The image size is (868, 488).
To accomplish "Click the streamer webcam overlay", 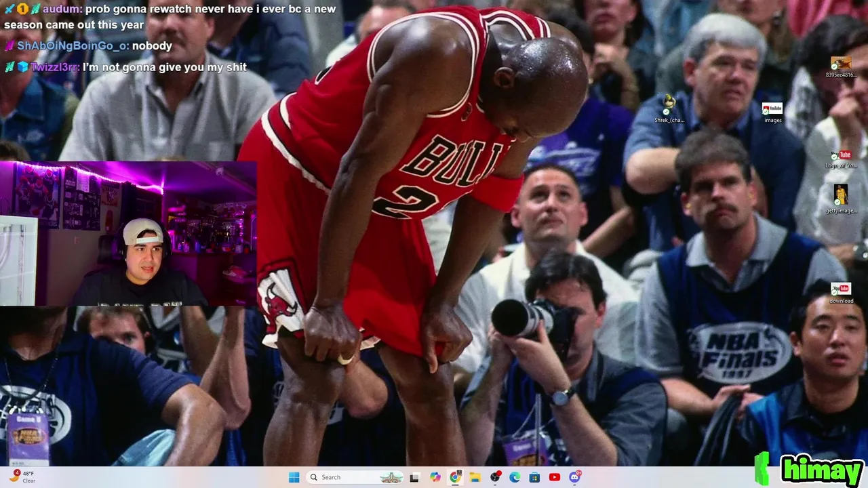I will [x=128, y=234].
